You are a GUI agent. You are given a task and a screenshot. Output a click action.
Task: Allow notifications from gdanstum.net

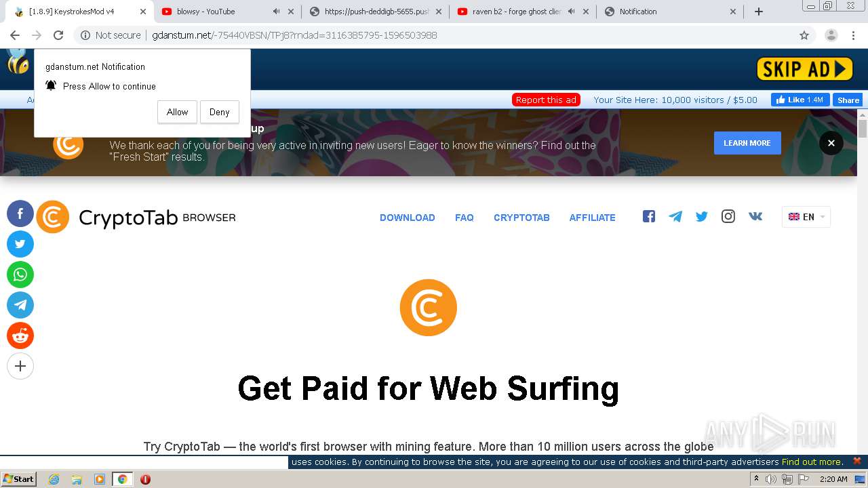point(177,113)
